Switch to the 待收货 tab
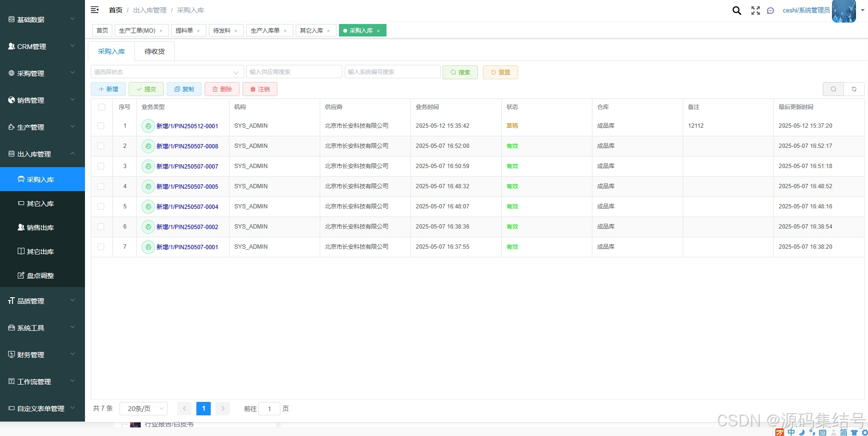Screen dimensions: 868x436 [x=155, y=51]
